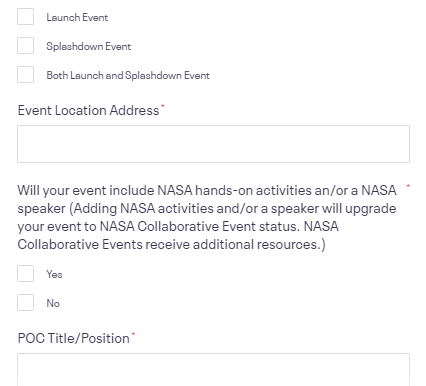The width and height of the screenshot is (426, 386).
Task: Check the Yes box for NASA activities
Action: point(25,274)
